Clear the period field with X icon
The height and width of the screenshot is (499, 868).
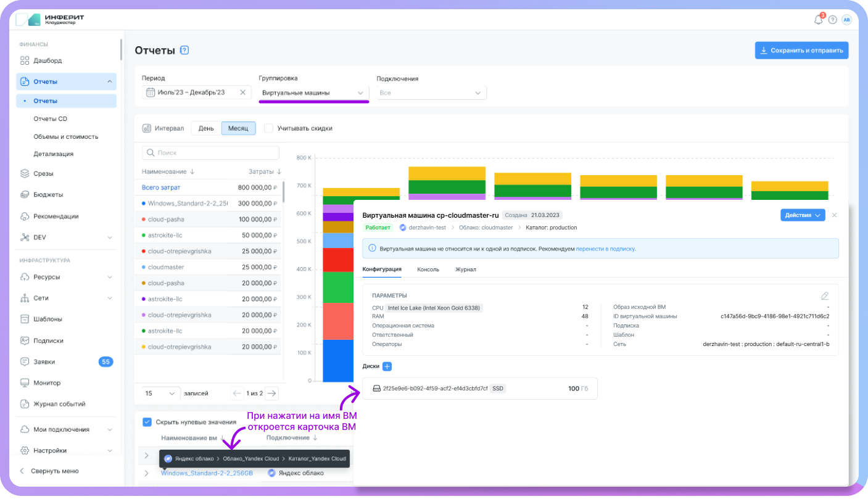[242, 93]
